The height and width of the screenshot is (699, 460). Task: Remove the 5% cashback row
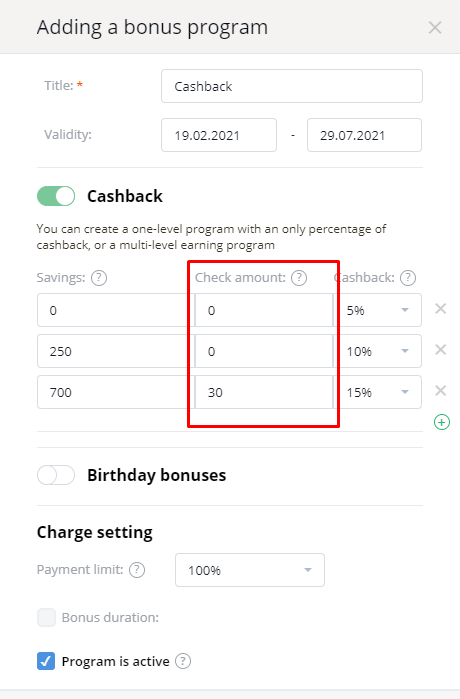(x=440, y=308)
